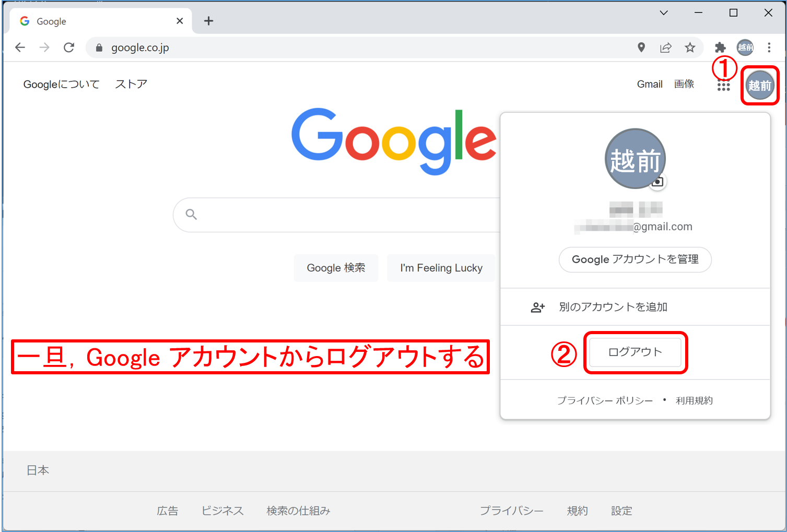Click the Google logo

[x=394, y=141]
